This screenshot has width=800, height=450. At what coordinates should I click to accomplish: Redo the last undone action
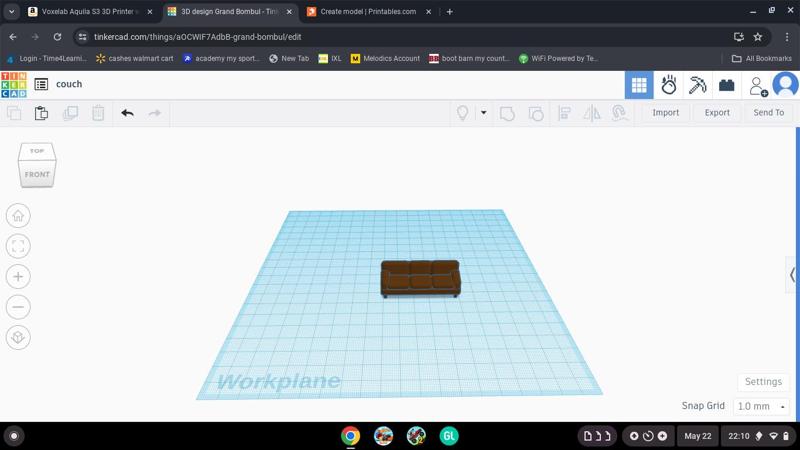point(155,113)
